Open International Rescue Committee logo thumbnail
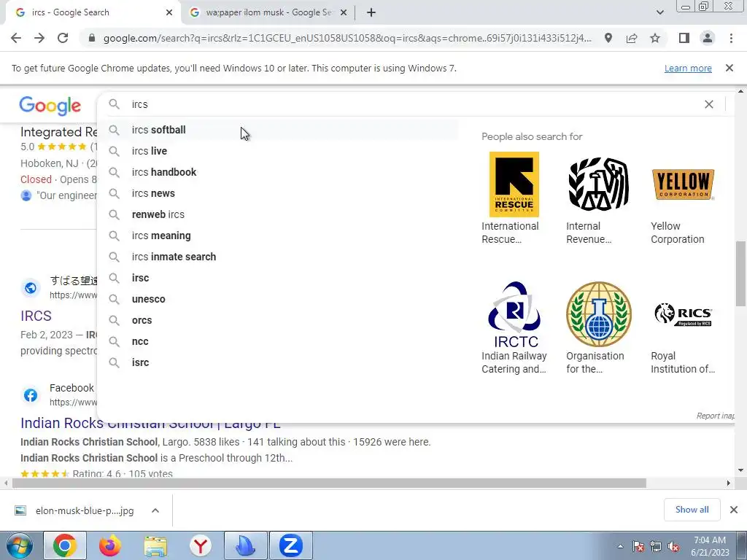 click(x=514, y=184)
